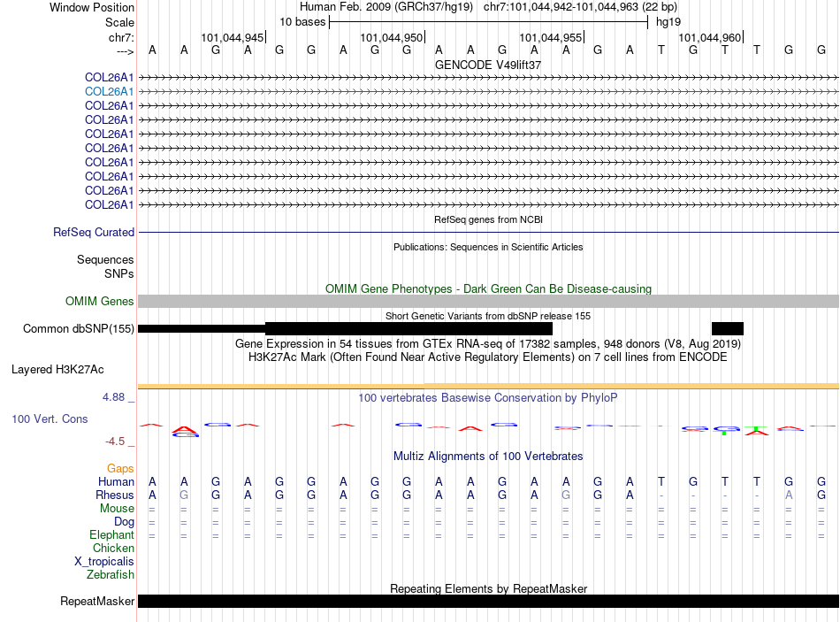Click the long thick Common dbSNP variant block

[x=409, y=328]
